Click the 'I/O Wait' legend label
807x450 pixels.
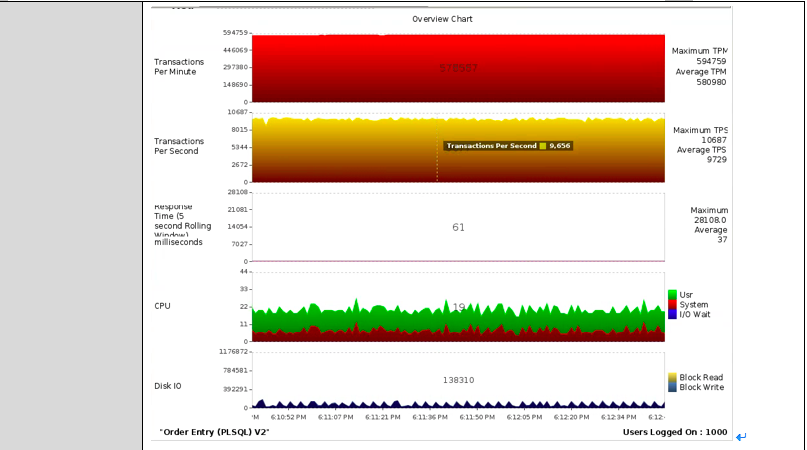[x=695, y=314]
